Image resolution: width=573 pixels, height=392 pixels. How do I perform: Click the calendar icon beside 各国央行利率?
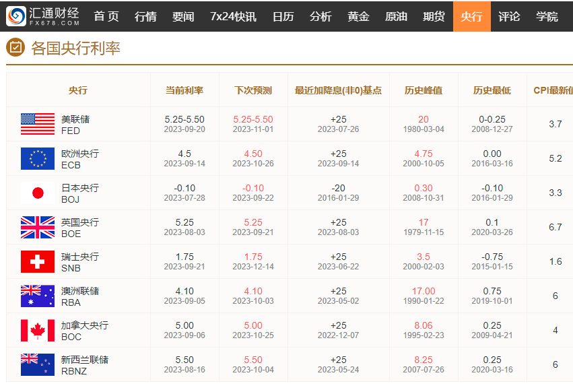(x=15, y=48)
